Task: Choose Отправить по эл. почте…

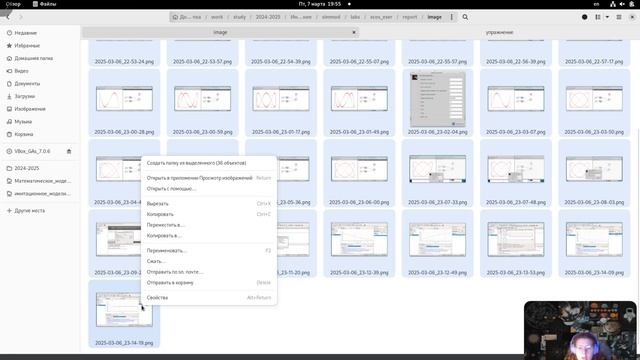Action: point(209,272)
